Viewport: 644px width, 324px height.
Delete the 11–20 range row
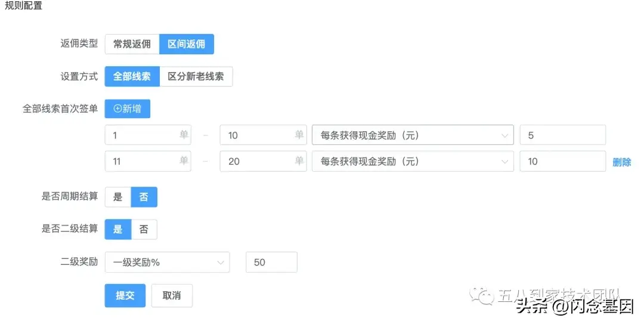pyautogui.click(x=621, y=162)
